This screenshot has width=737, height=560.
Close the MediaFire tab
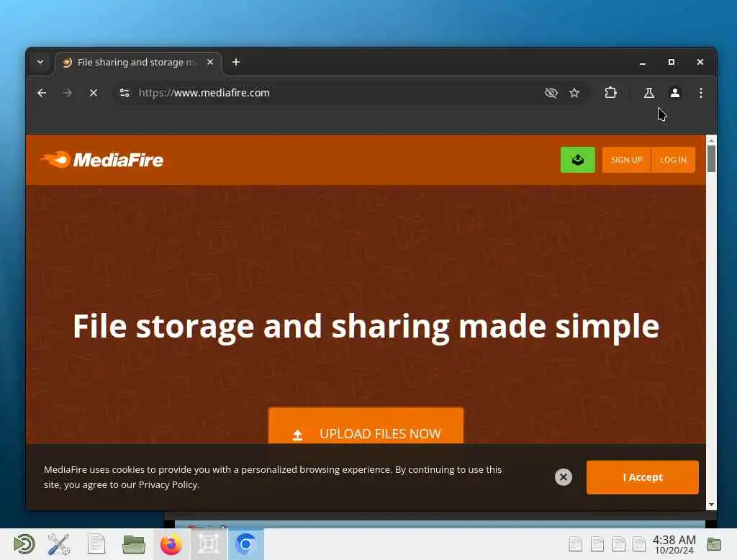210,62
